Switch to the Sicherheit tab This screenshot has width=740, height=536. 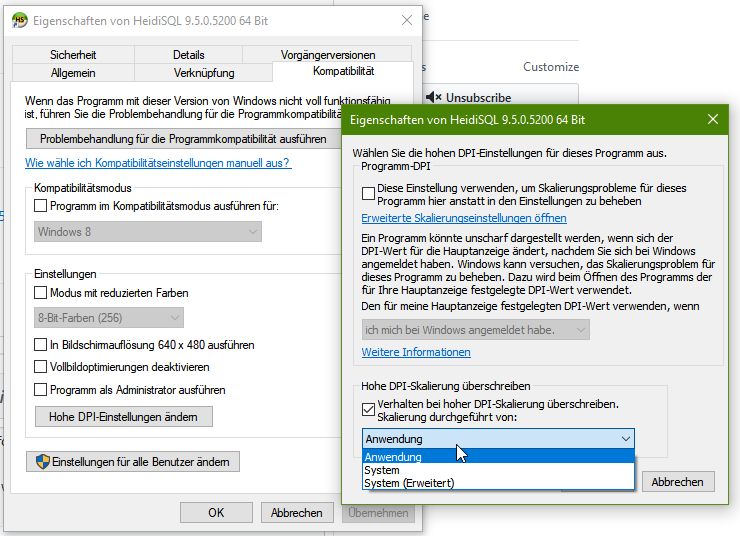click(73, 55)
